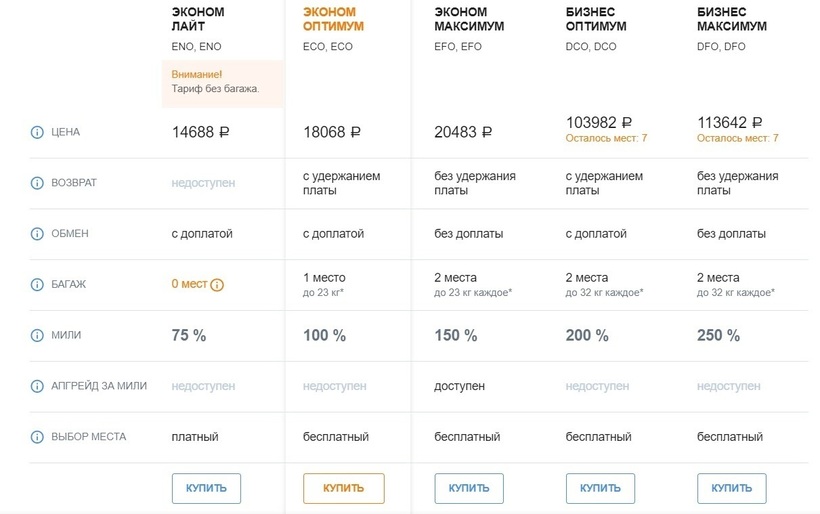This screenshot has width=820, height=514.
Task: Open info icon for ОБМЕН row
Action: 38,234
